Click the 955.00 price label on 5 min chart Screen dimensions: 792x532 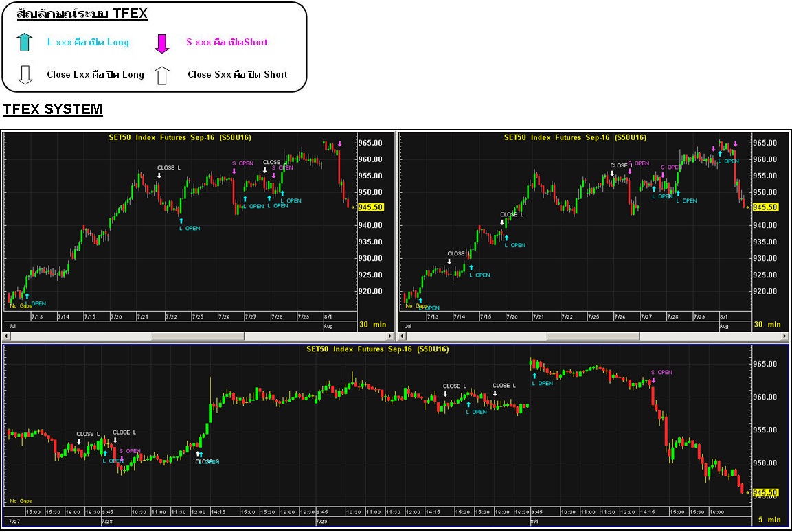765,430
